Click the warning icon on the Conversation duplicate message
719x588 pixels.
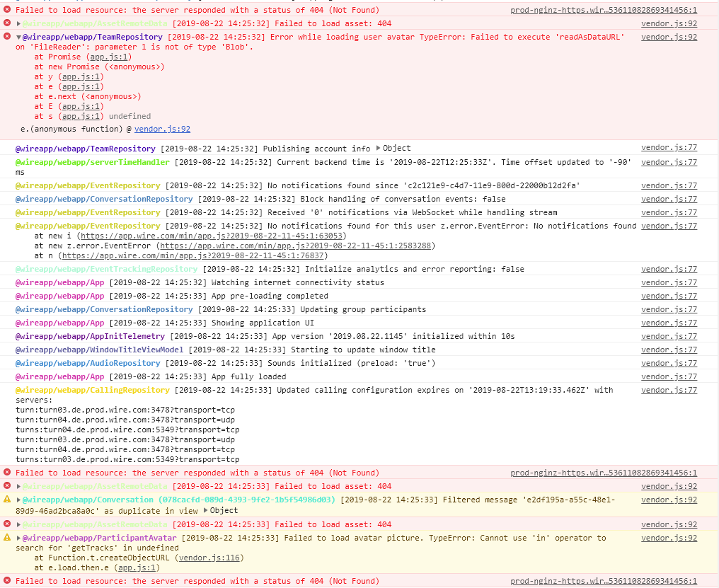tap(7, 499)
